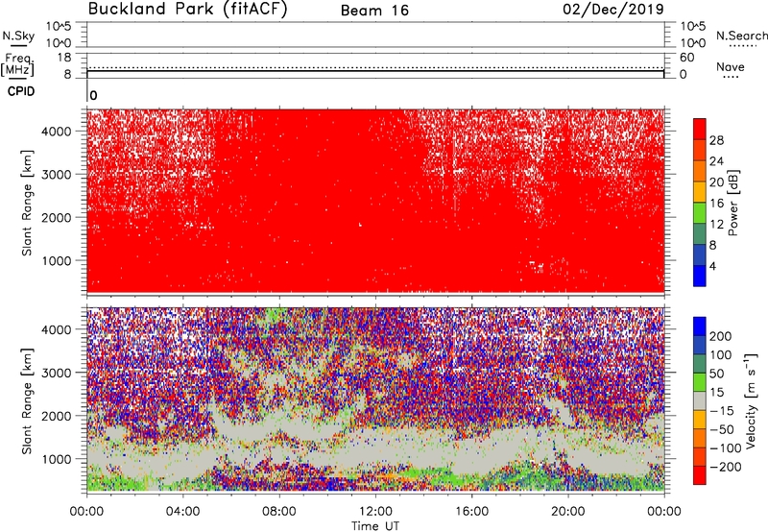The width and height of the screenshot is (768, 532).
Task: Click the Time UT axis title
Action: pos(375,526)
